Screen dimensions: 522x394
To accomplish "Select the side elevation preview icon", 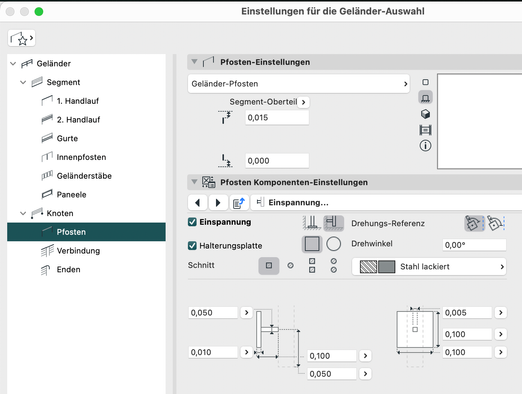I will (425, 98).
